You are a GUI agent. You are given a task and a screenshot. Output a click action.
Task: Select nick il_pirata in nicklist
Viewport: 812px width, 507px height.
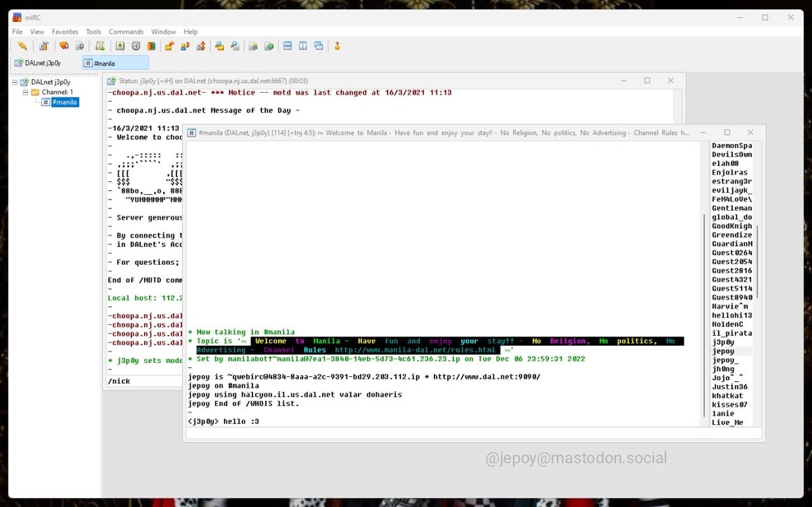click(x=732, y=333)
